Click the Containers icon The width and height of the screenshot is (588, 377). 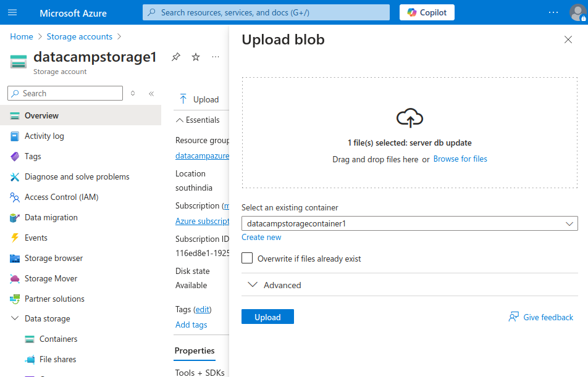click(30, 339)
